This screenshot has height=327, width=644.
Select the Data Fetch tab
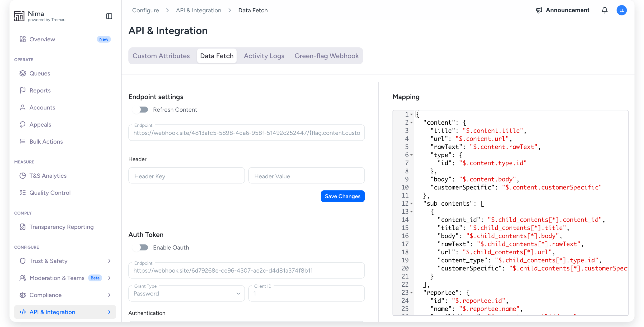217,56
